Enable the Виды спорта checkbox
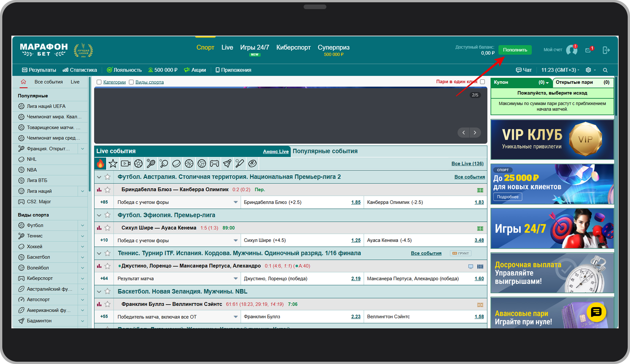 tap(131, 82)
